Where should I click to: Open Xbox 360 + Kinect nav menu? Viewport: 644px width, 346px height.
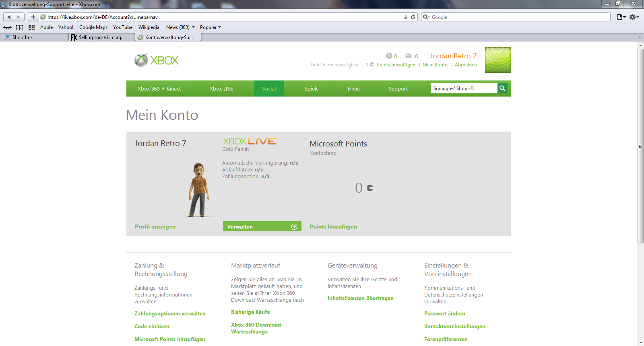[x=159, y=89]
